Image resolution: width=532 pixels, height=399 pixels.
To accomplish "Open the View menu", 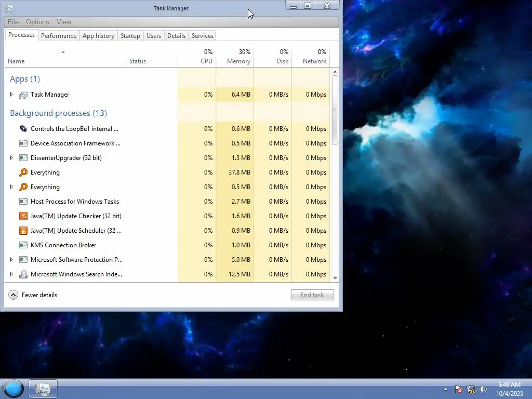I will [64, 22].
